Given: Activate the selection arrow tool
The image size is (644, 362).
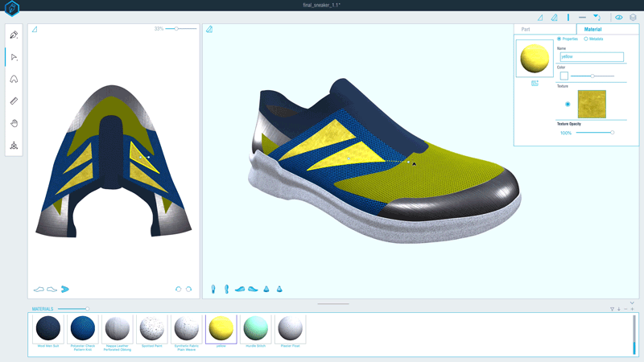Looking at the screenshot, I should [x=14, y=57].
